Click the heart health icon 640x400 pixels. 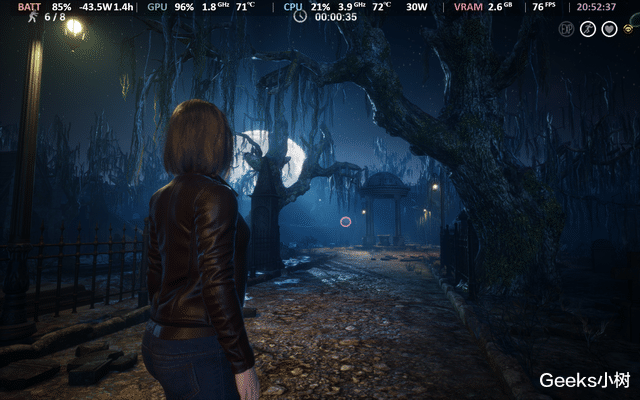coord(609,29)
